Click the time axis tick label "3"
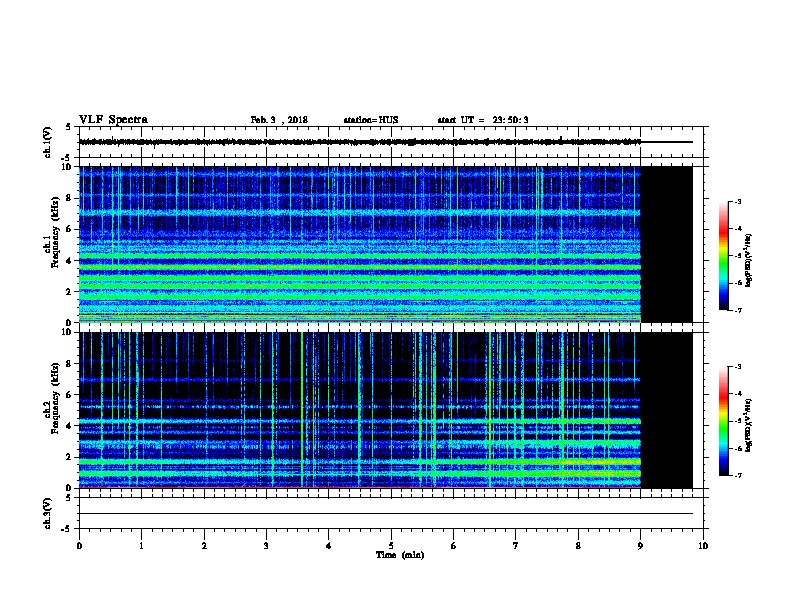The width and height of the screenshot is (792, 612). tap(266, 546)
